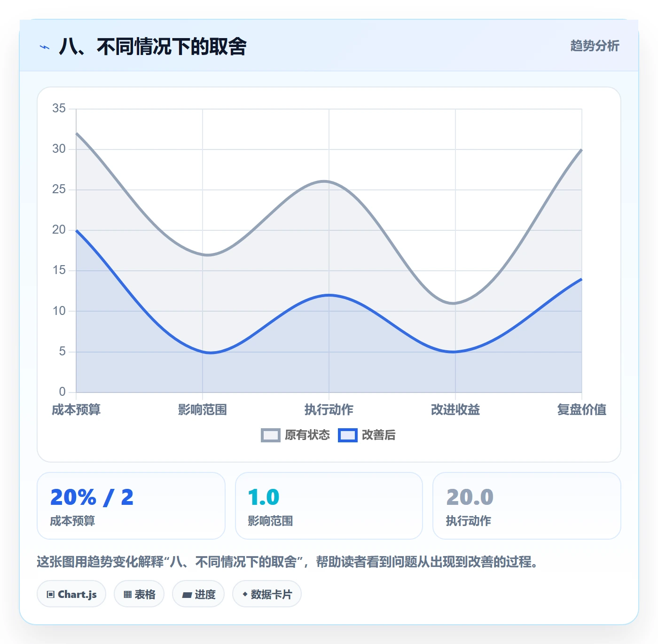
Task: Click the 改善后 legend label
Action: coord(379,435)
